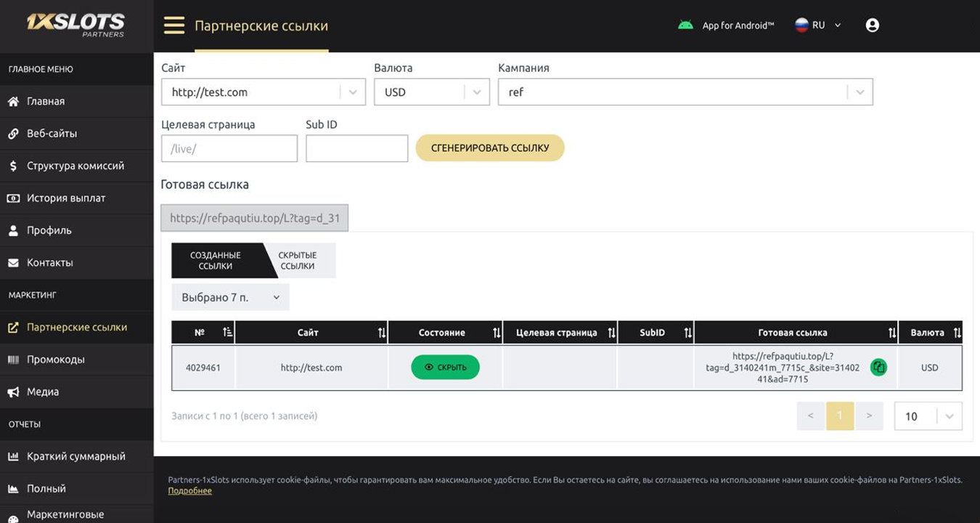Open the user account profile icon
Viewport: 980px width, 523px height.
coord(873,25)
